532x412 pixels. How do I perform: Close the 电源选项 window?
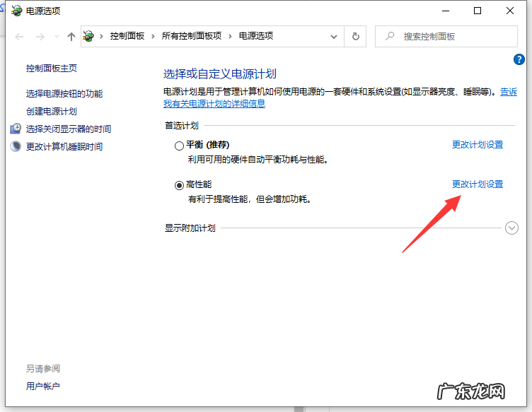(x=509, y=11)
